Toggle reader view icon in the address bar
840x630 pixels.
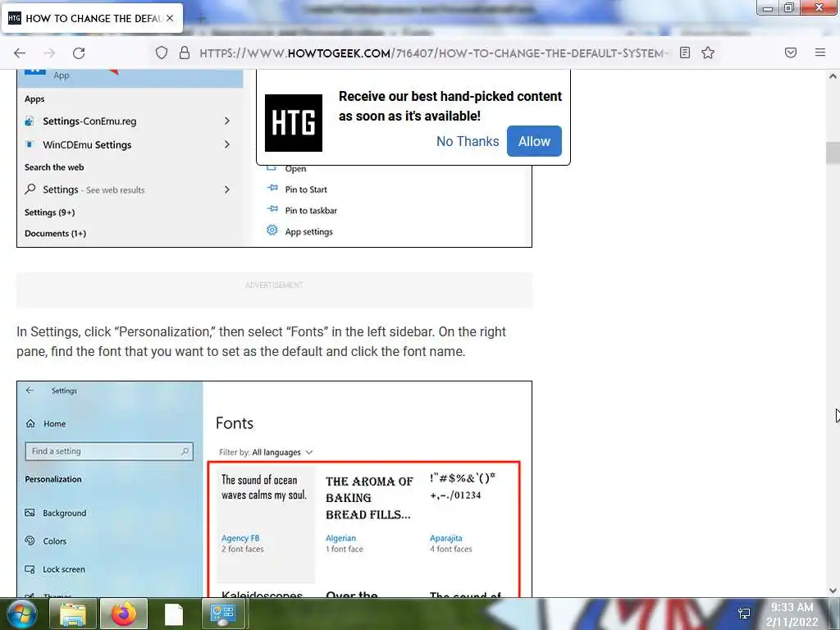[x=685, y=52]
